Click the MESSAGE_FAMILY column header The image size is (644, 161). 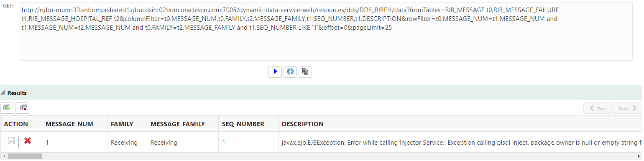(x=183, y=124)
